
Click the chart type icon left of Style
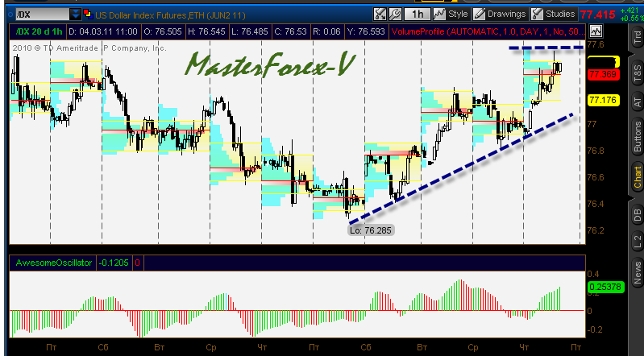(440, 14)
